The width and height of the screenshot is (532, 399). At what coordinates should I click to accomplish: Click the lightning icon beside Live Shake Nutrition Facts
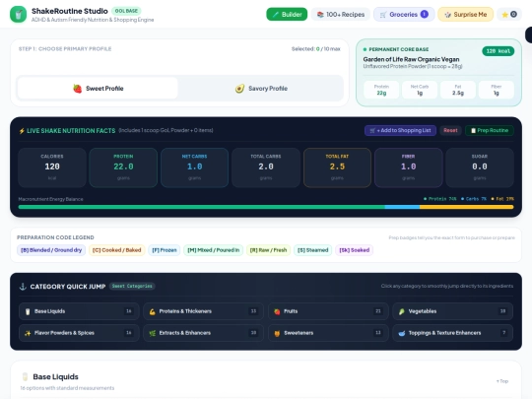pos(22,131)
